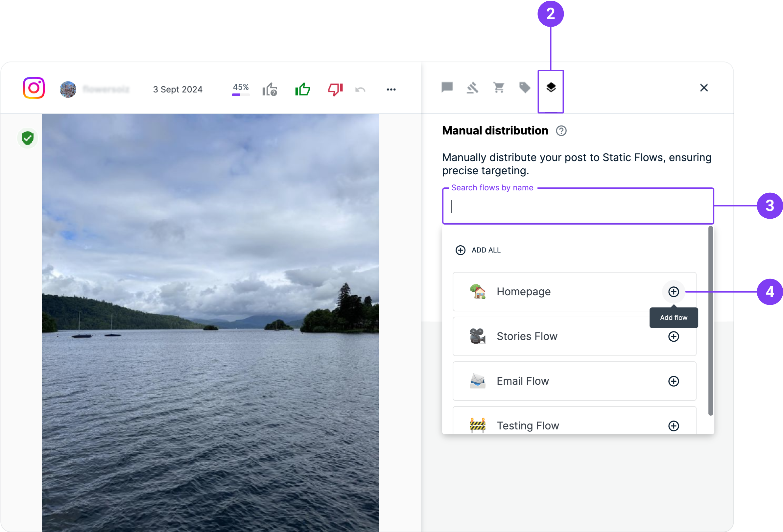This screenshot has height=532, width=783.
Task: Reject post with red thumbs-down
Action: point(335,90)
